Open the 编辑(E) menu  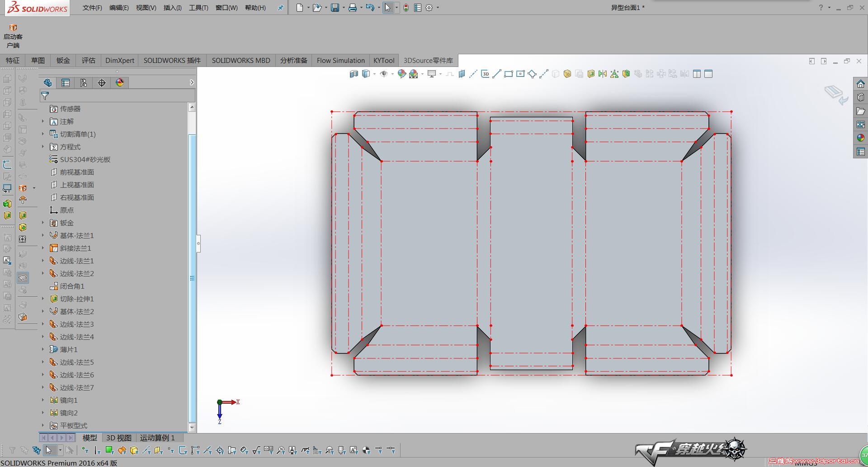coord(119,8)
